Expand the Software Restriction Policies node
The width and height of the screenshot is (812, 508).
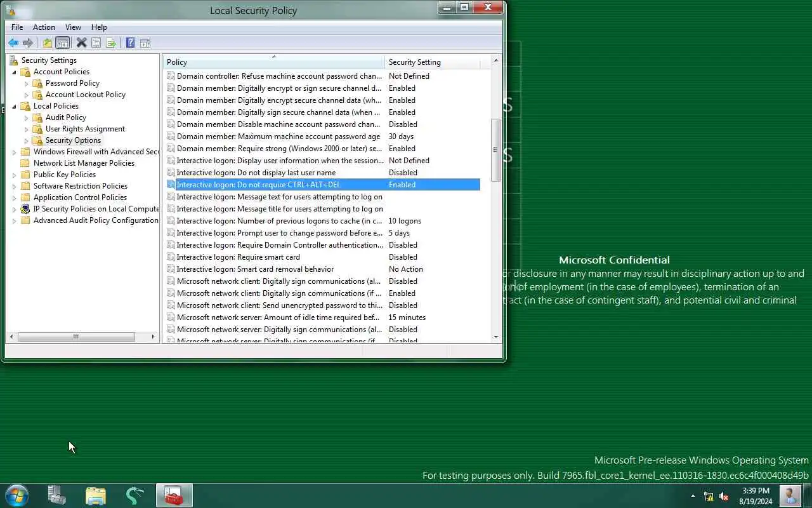click(x=14, y=186)
